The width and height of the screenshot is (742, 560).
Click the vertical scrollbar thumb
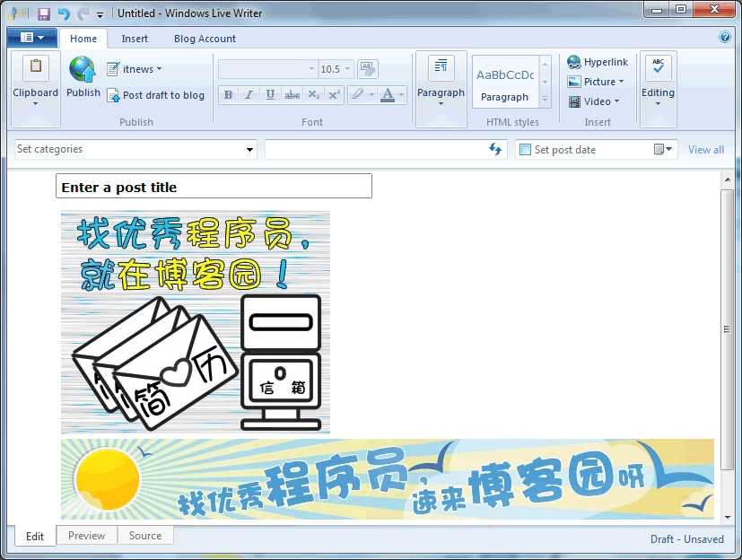728,329
